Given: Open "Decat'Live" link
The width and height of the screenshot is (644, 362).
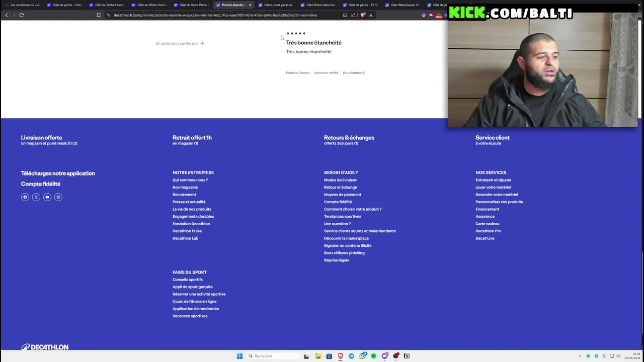Looking at the screenshot, I should 485,238.
